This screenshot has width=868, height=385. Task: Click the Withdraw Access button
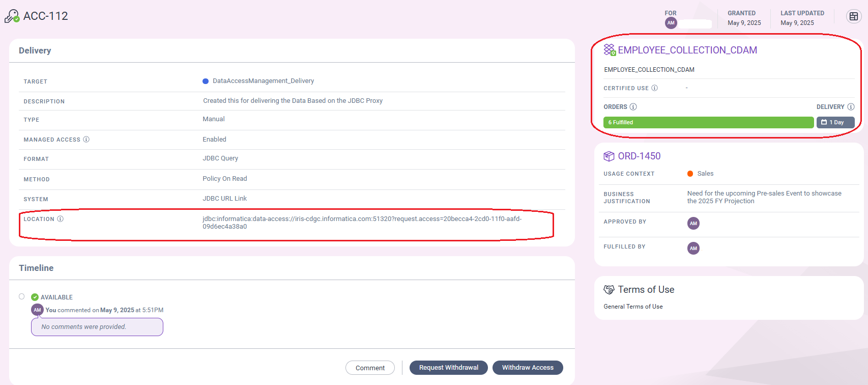528,368
